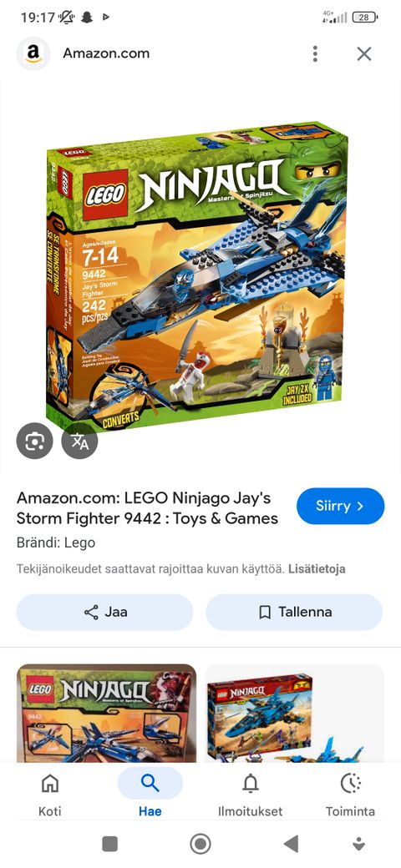
Task: Tap the Siirry button to visit site
Action: (x=340, y=506)
